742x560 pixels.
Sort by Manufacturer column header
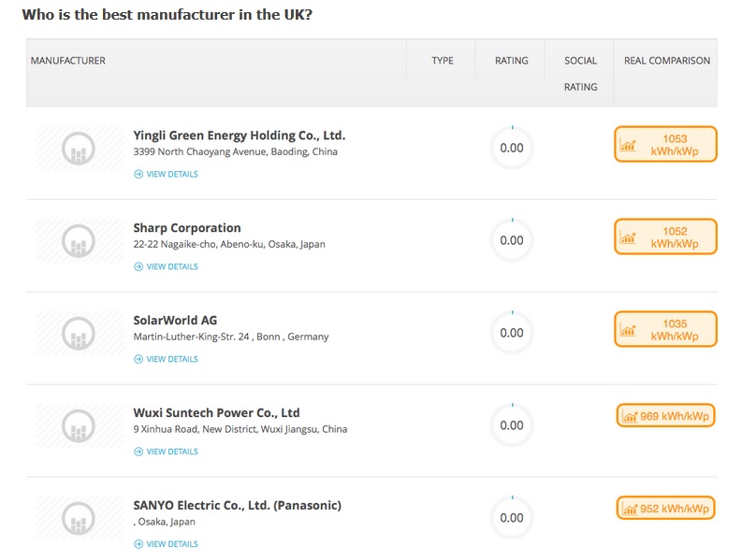68,61
